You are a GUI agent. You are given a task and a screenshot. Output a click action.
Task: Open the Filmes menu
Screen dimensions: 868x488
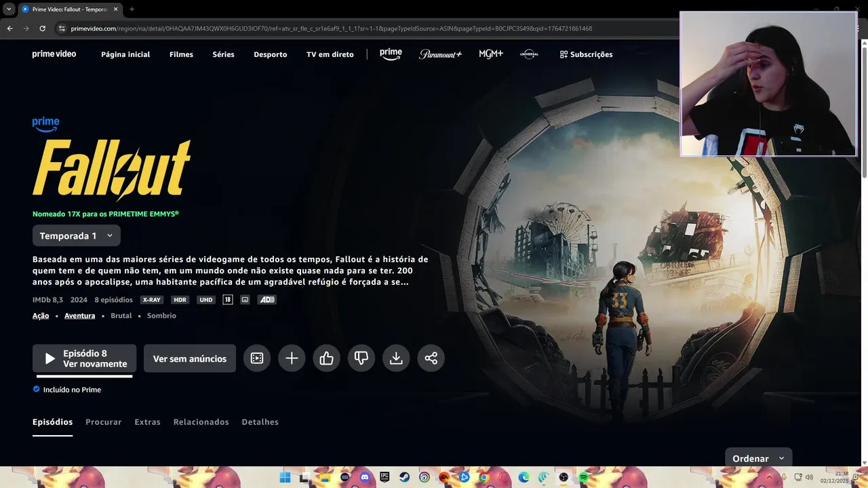pyautogui.click(x=181, y=54)
